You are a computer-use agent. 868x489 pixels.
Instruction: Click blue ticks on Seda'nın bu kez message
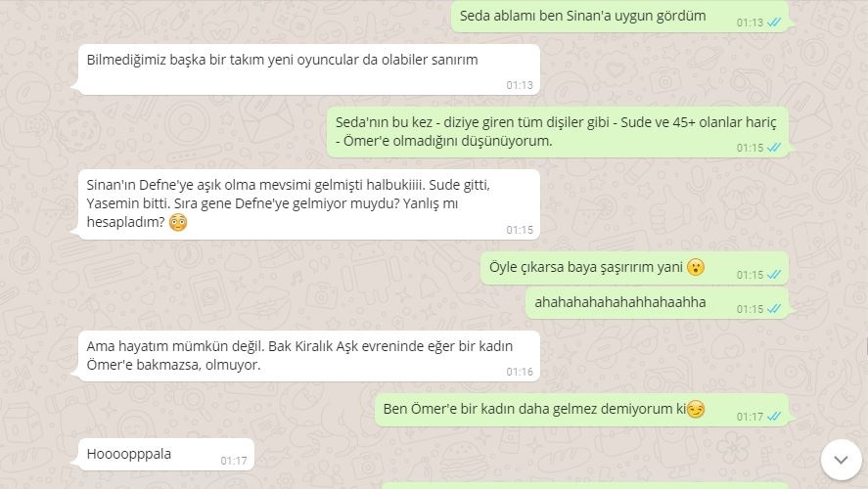click(x=774, y=148)
